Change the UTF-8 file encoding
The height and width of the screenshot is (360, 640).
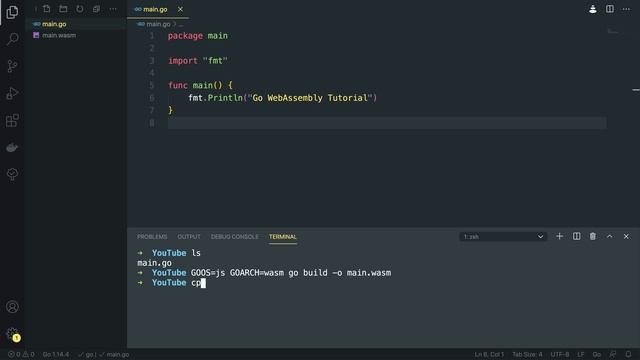[560, 354]
